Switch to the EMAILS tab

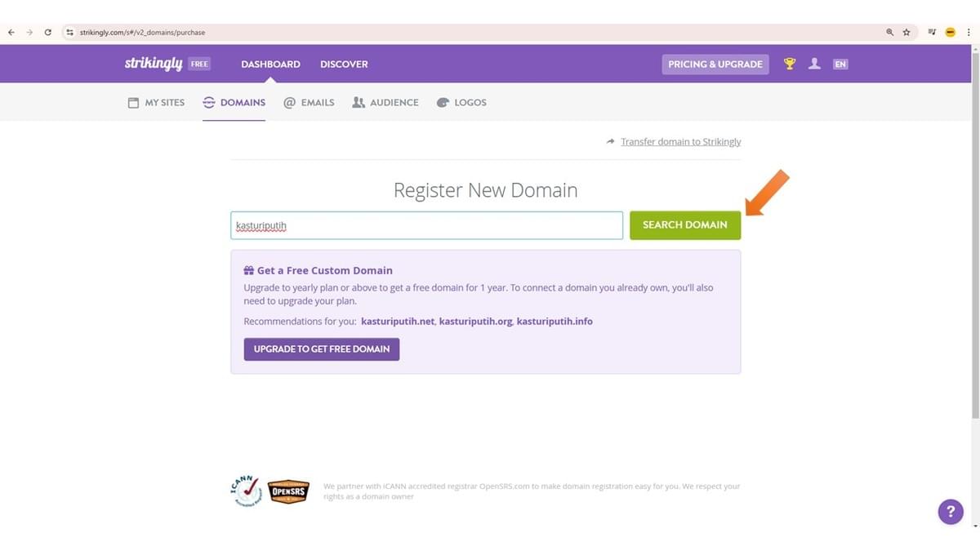[309, 103]
